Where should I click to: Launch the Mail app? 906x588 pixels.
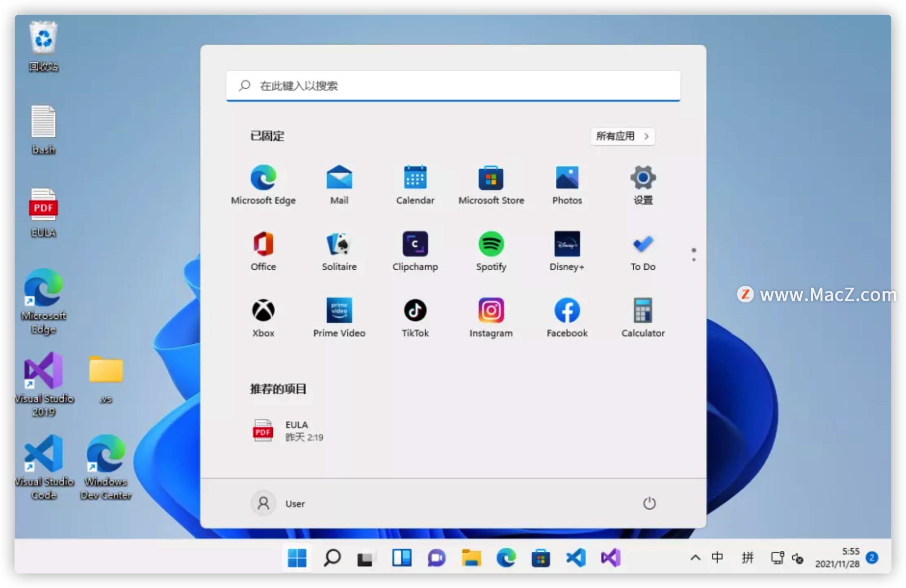(339, 184)
